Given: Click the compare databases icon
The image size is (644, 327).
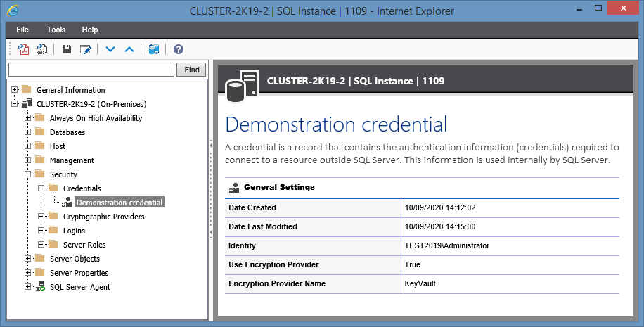Looking at the screenshot, I should point(153,49).
